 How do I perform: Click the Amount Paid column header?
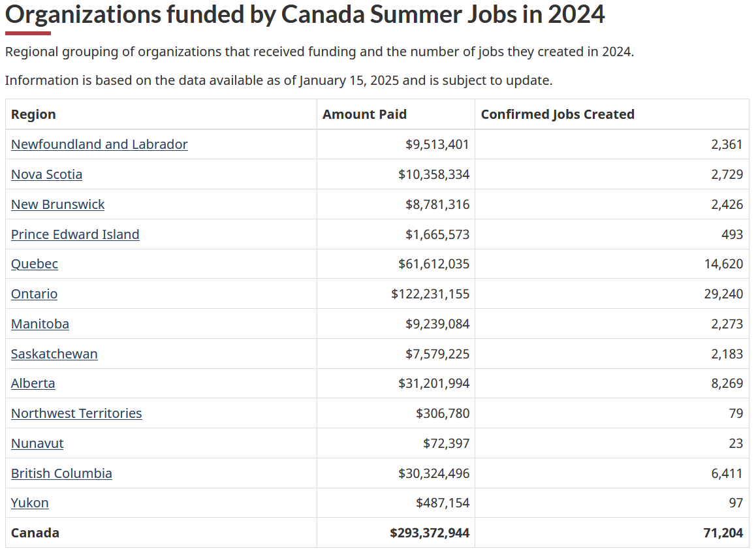tap(364, 114)
